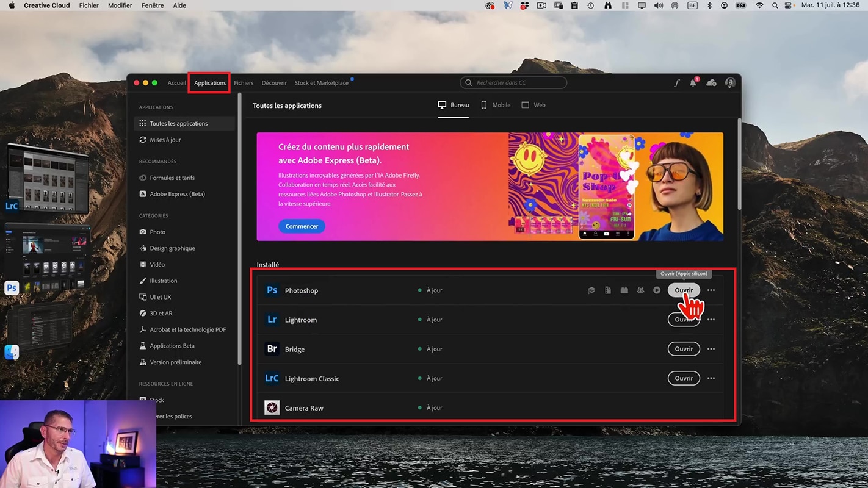868x488 pixels.
Task: Open more options for Bridge row
Action: [x=711, y=349]
